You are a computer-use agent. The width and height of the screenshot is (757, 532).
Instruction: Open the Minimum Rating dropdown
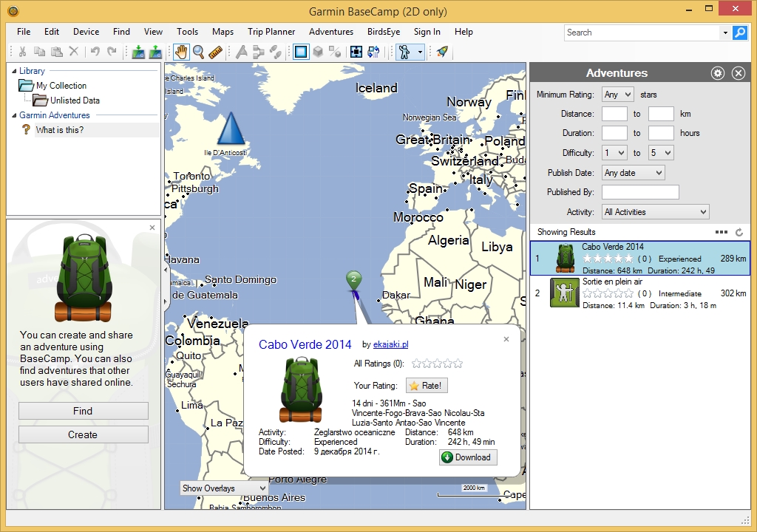tap(617, 94)
